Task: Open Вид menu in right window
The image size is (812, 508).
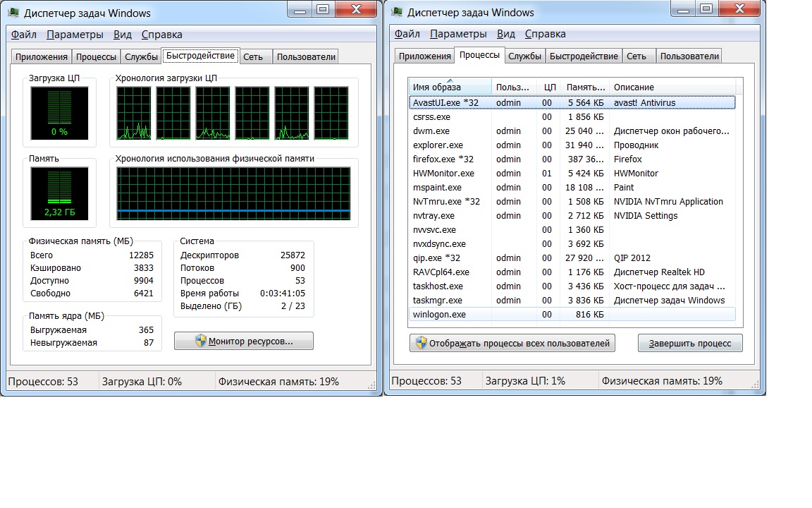Action: (505, 35)
